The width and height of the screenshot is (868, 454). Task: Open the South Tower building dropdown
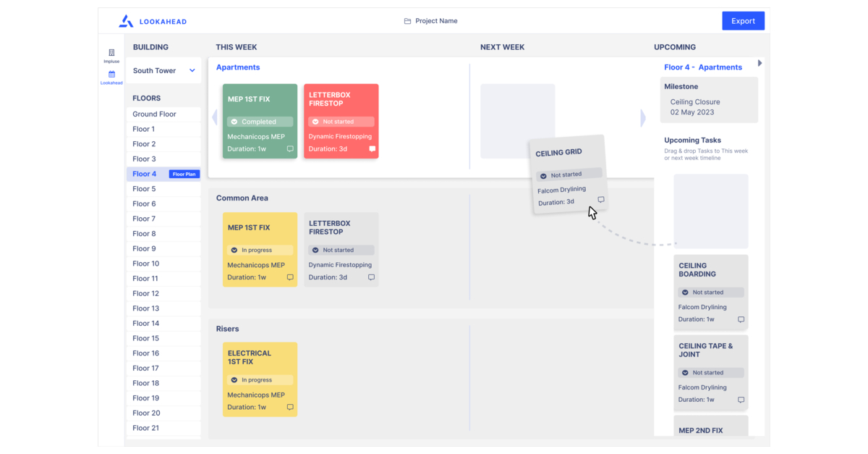click(x=163, y=70)
